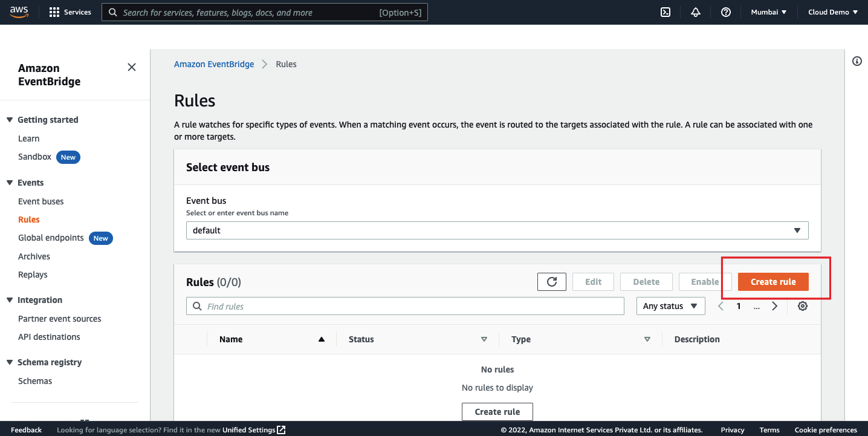This screenshot has height=436, width=868.
Task: Open rules table preferences gear
Action: [803, 306]
